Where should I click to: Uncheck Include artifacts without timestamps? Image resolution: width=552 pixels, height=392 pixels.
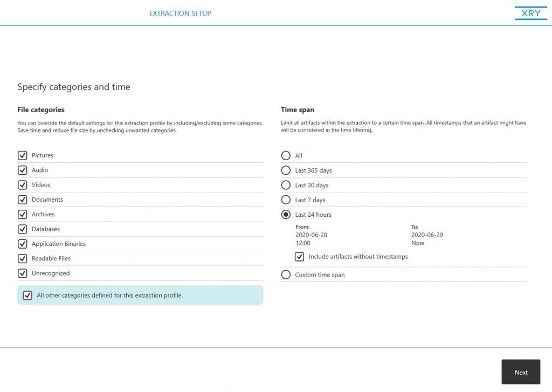300,257
